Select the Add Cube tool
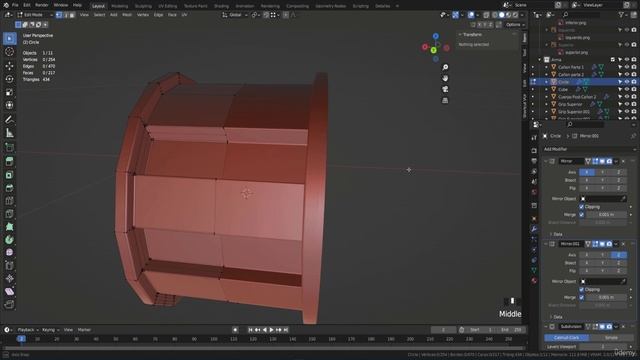 9,147
